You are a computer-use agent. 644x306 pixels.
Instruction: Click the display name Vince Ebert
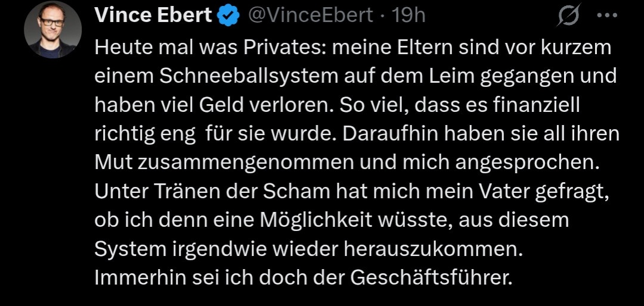click(x=153, y=16)
